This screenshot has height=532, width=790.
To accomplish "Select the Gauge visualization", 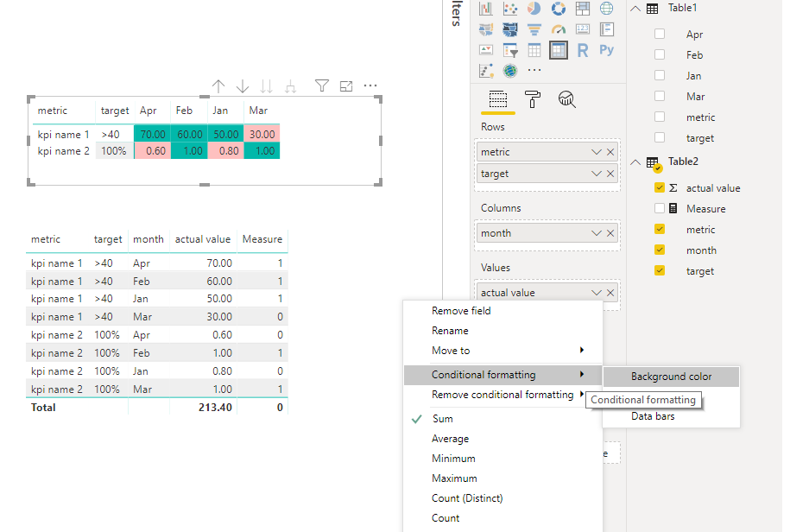I will pos(559,29).
